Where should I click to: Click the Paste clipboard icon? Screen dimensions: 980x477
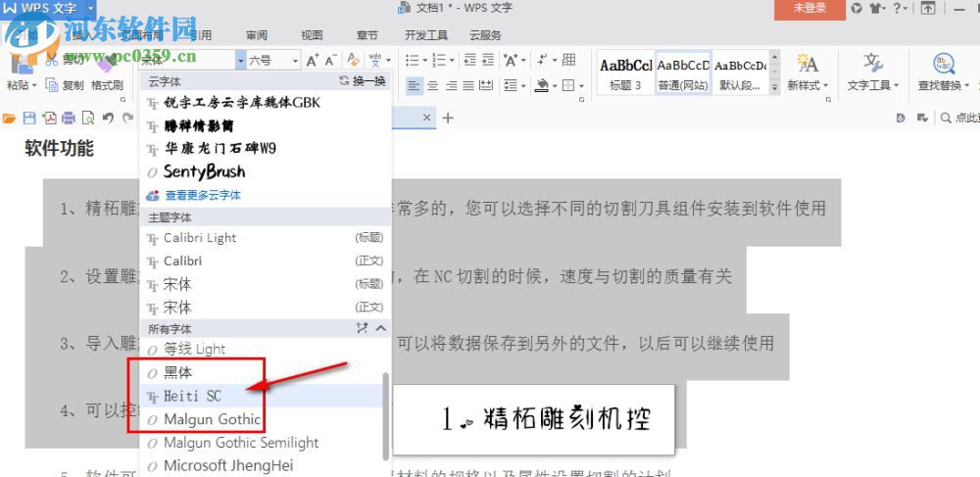pyautogui.click(x=23, y=63)
